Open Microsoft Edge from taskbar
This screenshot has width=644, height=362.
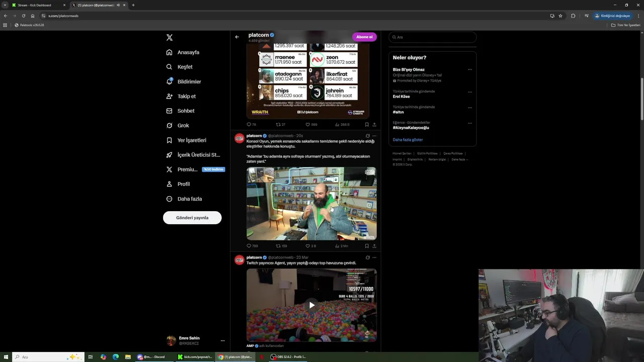click(116, 357)
